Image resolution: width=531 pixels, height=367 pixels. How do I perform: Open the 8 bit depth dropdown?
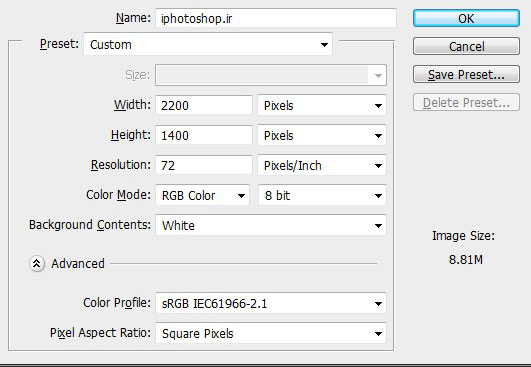(322, 195)
